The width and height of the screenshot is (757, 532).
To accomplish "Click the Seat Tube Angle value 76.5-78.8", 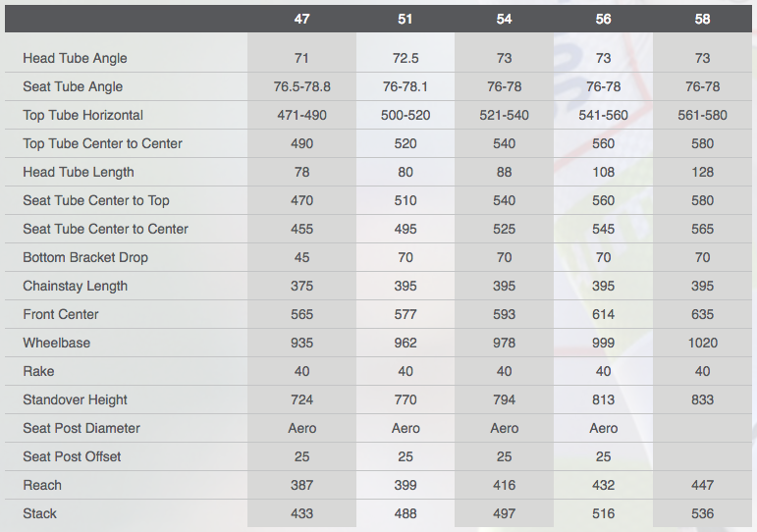I will pos(302,86).
